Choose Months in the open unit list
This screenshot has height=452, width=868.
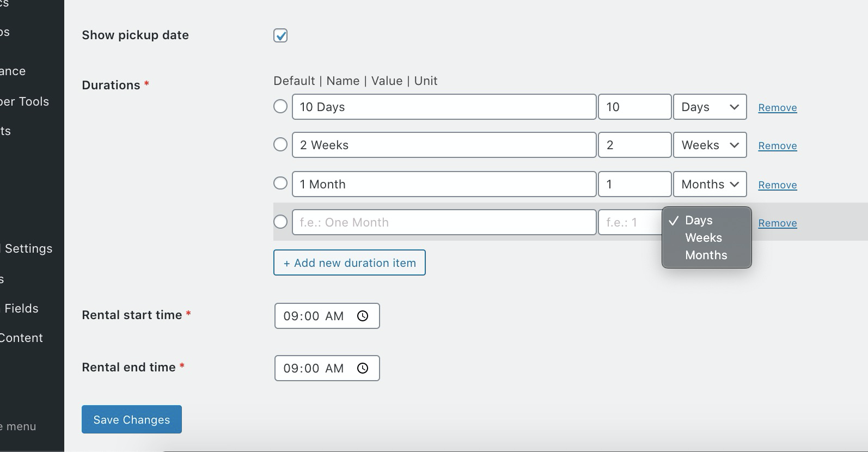pos(706,255)
